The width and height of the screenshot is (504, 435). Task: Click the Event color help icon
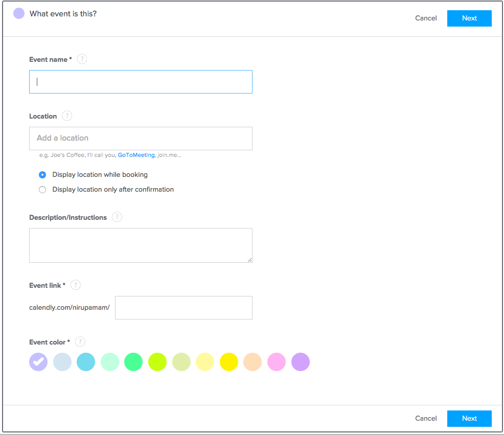80,341
